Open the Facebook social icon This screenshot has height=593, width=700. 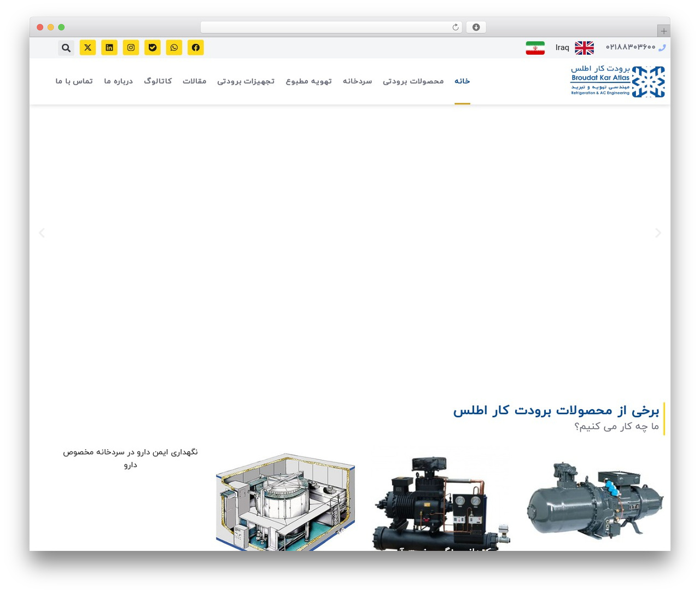click(x=196, y=48)
